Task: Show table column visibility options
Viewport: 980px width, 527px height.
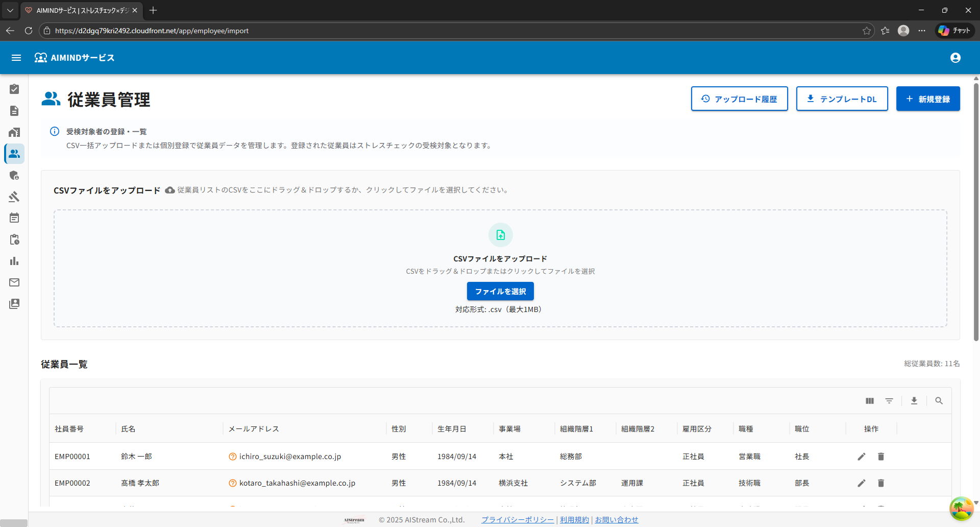Action: 870,401
